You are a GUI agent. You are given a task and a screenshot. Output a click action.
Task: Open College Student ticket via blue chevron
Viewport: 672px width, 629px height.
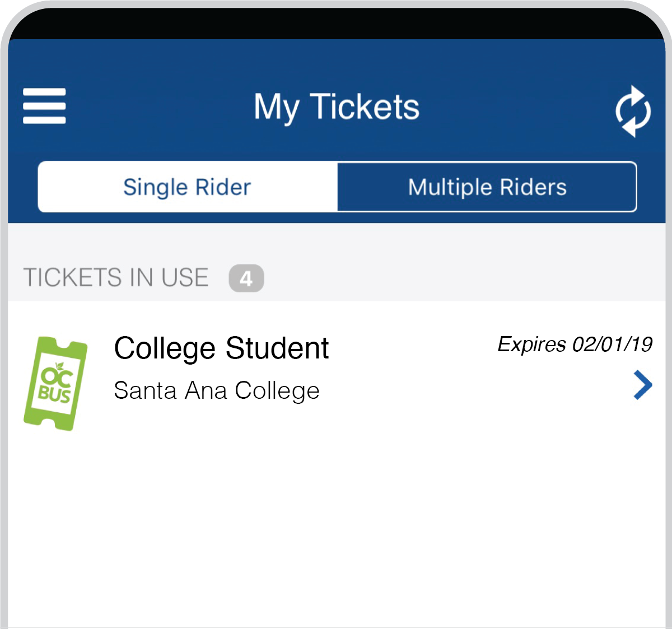tap(643, 385)
